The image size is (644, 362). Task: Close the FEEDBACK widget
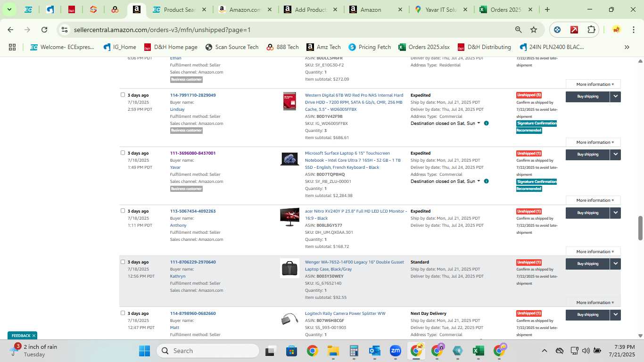[34, 336]
